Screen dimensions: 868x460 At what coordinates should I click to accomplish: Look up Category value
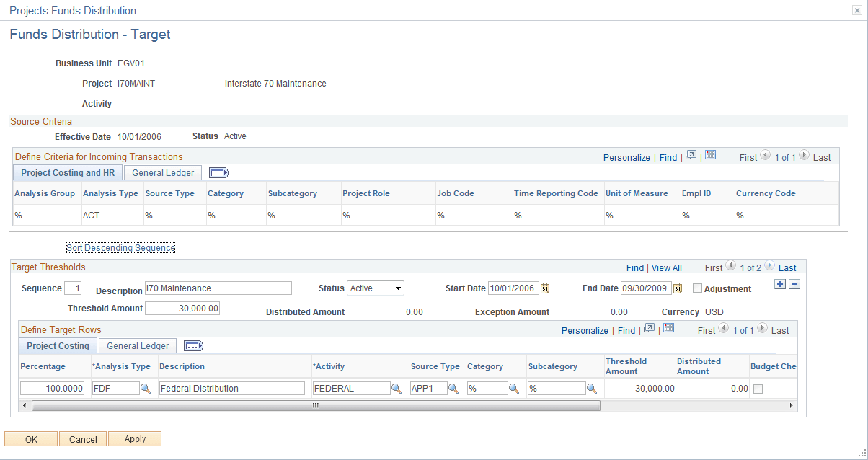tap(514, 389)
